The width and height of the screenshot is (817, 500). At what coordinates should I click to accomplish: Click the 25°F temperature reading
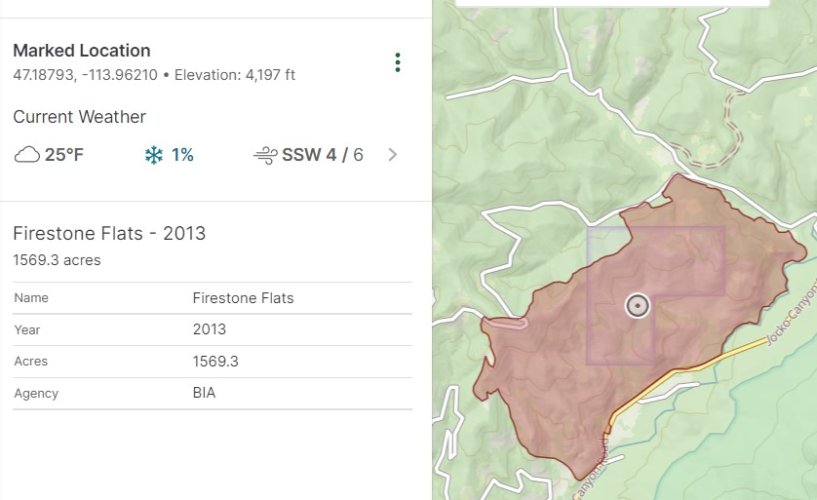click(63, 155)
